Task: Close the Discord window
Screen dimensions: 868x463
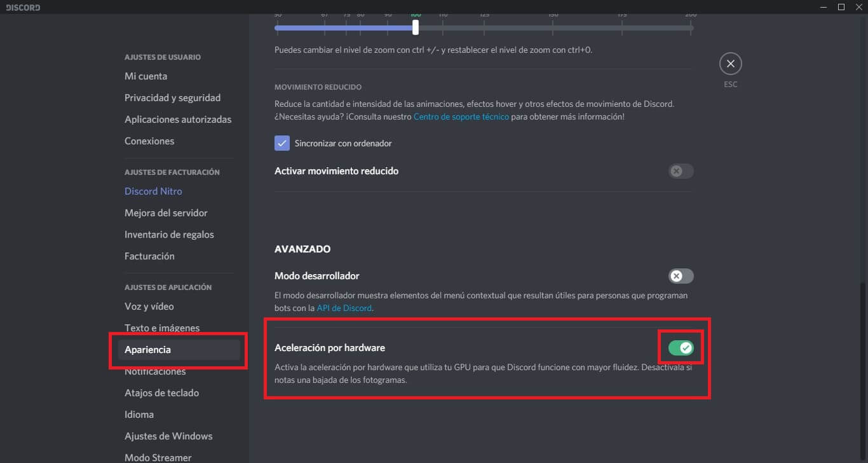Action: (x=858, y=7)
